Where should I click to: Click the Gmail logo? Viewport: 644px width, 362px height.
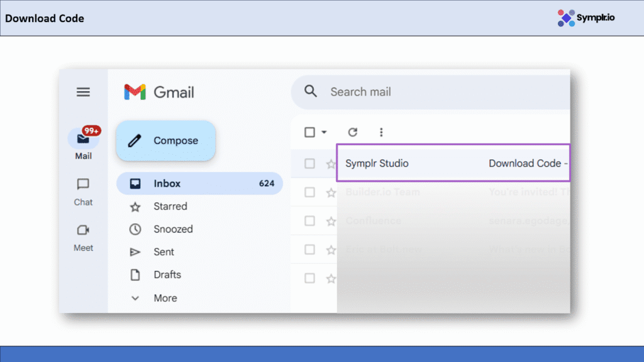[159, 92]
